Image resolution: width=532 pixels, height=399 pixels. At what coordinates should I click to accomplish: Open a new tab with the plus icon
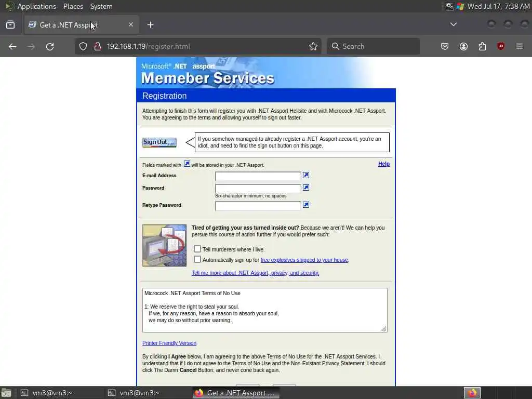pyautogui.click(x=150, y=25)
